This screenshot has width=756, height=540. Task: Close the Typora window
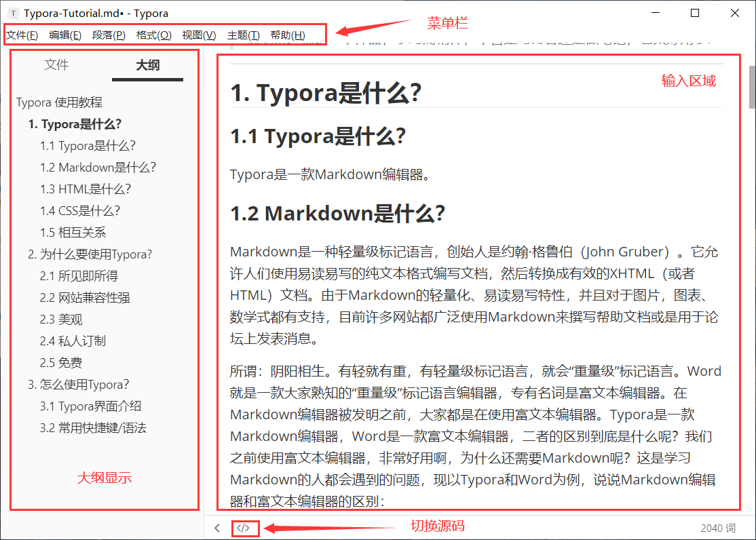point(735,13)
